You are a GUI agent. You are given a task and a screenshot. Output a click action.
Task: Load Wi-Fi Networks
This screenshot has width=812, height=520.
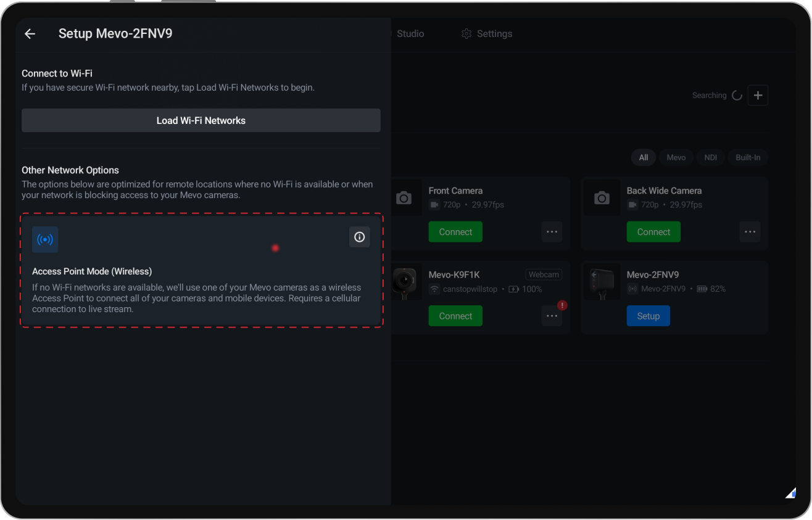point(201,120)
